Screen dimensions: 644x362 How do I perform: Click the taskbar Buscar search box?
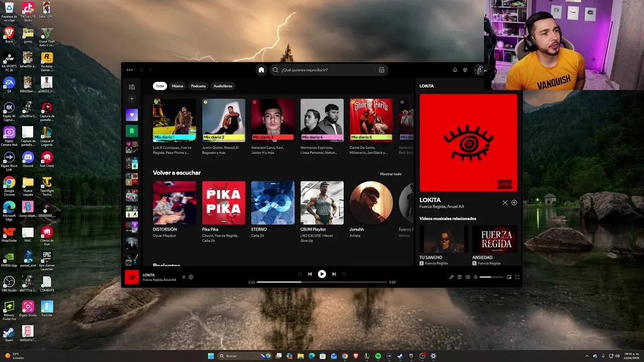(x=244, y=356)
